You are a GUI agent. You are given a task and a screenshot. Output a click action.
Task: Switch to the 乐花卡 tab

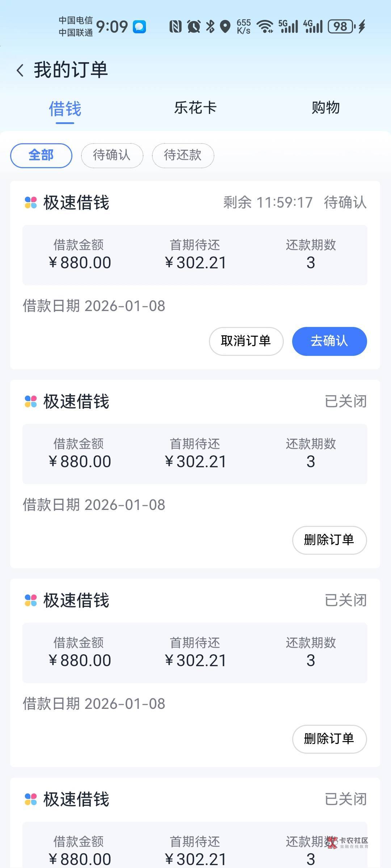click(195, 108)
